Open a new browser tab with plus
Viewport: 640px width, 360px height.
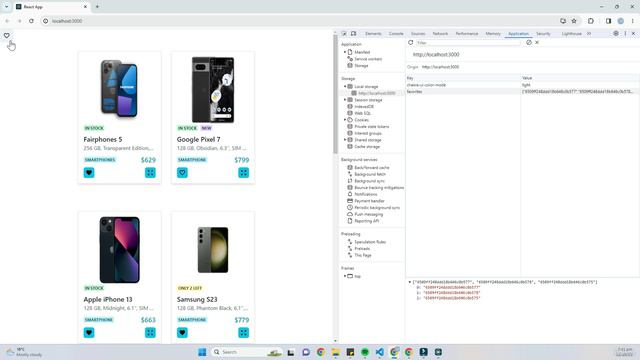point(97,7)
